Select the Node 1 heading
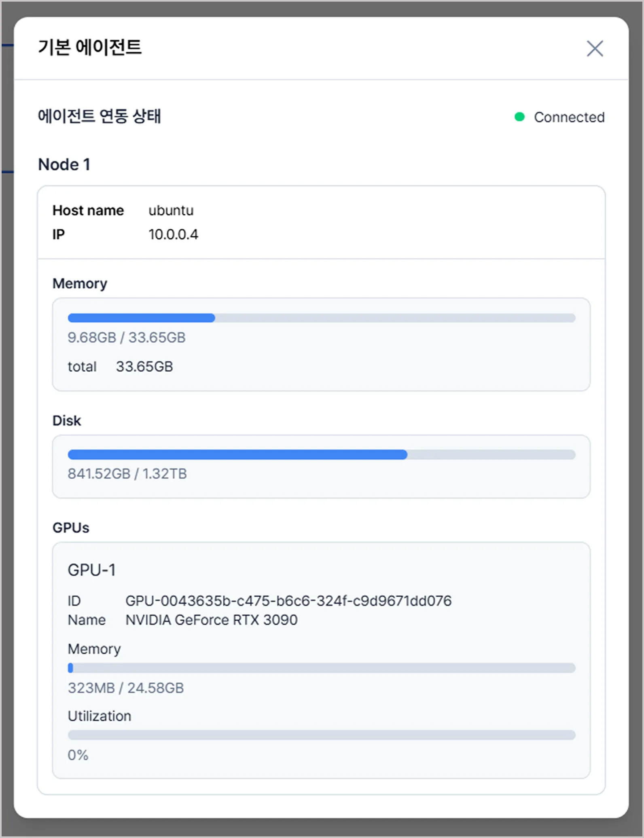The width and height of the screenshot is (644, 838). [64, 165]
